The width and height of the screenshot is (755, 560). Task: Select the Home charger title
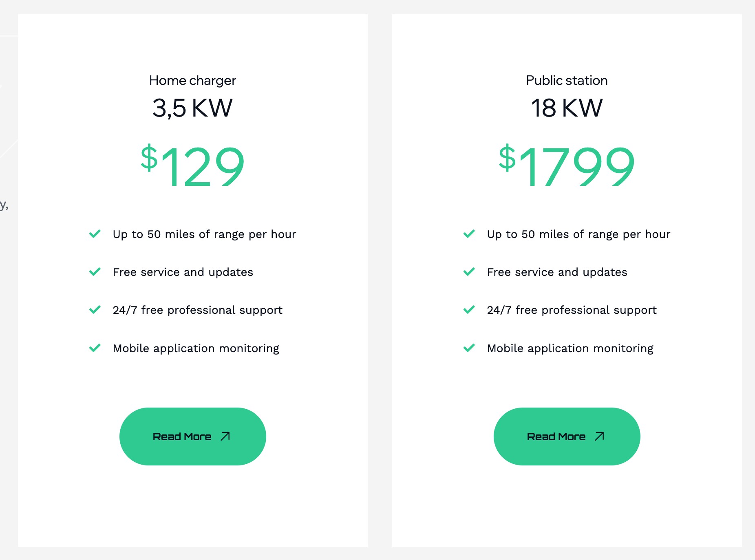click(x=192, y=81)
